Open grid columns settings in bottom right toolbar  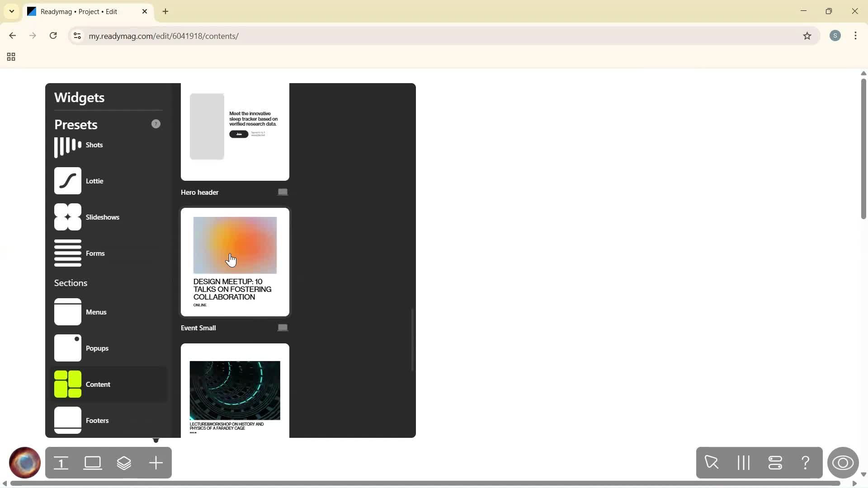(743, 463)
